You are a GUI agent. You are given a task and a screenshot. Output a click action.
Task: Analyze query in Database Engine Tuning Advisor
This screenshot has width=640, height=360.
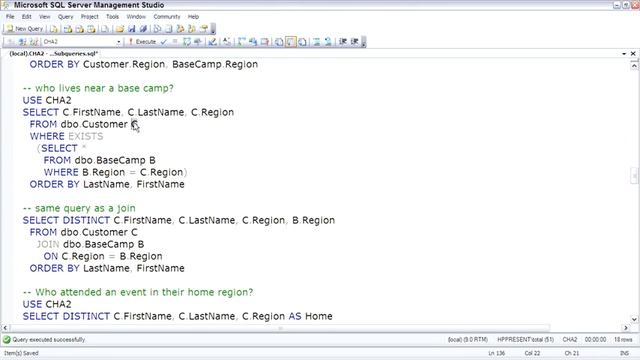pos(198,42)
